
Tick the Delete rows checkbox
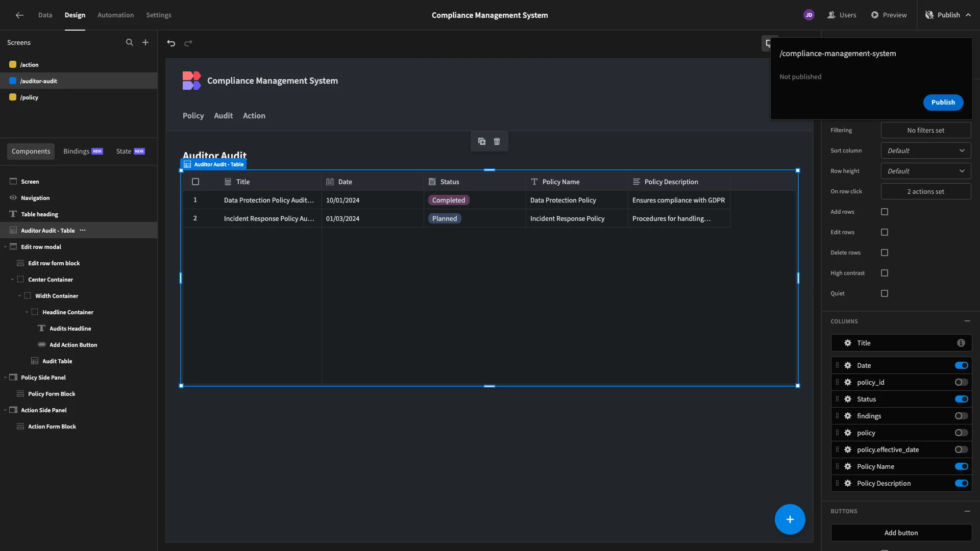point(885,253)
